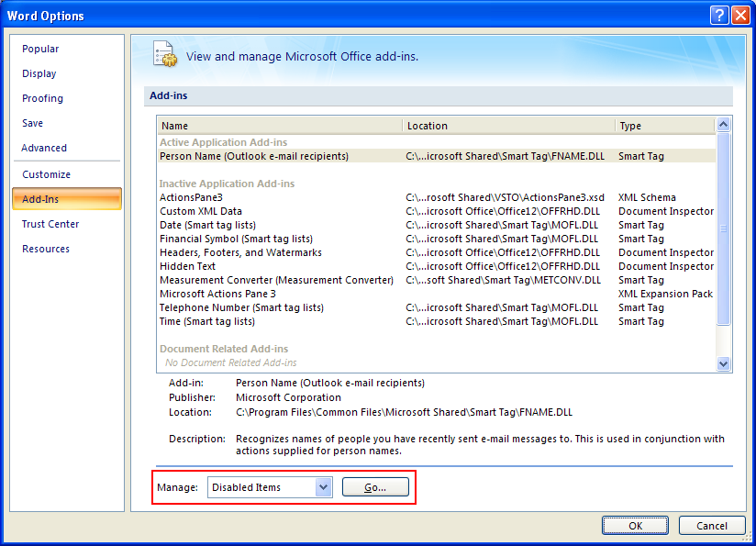Sort add-ins by Type column header
This screenshot has width=756, height=546.
coord(664,126)
